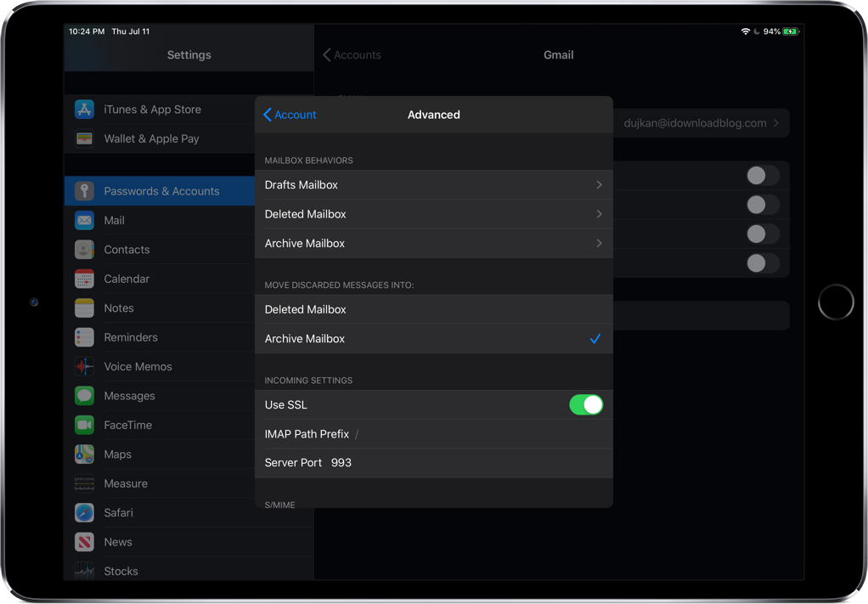Open the Maps icon
The height and width of the screenshot is (604, 868).
click(x=84, y=454)
